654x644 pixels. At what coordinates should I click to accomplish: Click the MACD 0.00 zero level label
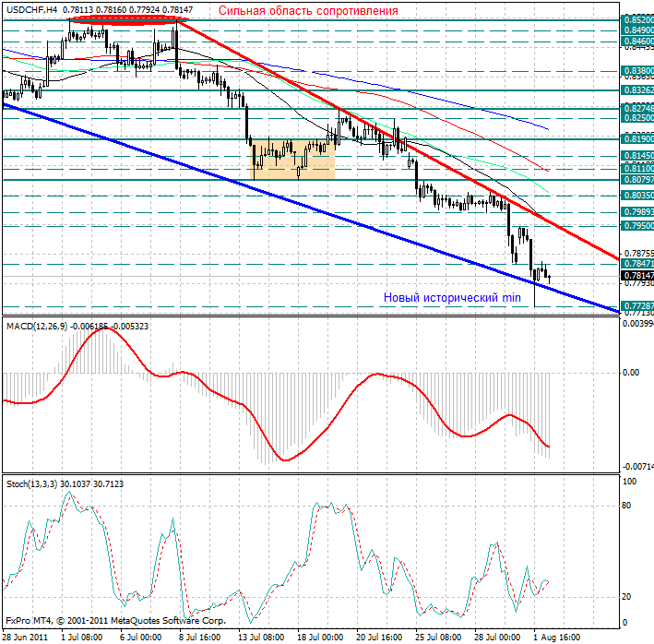pos(632,373)
